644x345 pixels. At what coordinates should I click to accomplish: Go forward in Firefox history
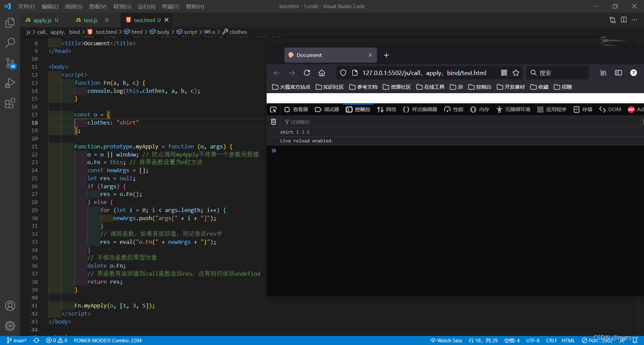click(292, 73)
